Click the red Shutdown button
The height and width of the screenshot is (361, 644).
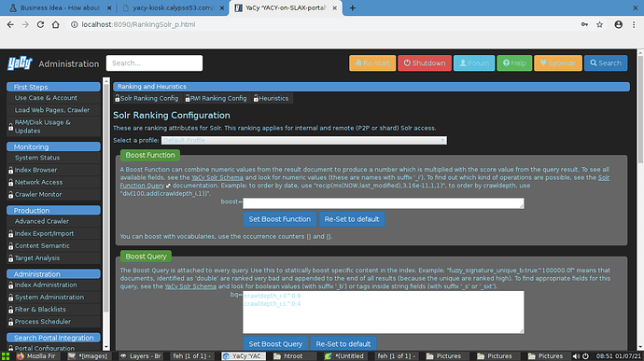click(x=425, y=63)
